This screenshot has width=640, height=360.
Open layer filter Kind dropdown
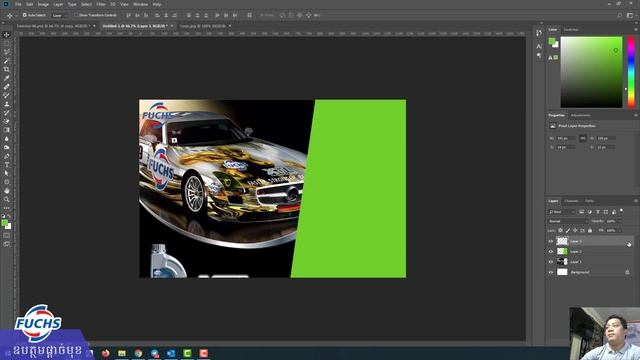[562, 212]
